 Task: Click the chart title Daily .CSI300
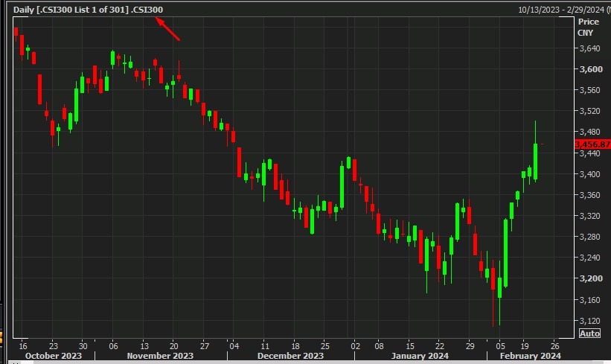(88, 10)
